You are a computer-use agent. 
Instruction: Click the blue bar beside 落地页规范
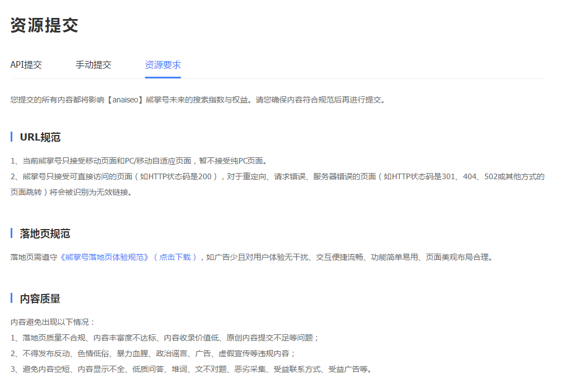[x=11, y=234]
